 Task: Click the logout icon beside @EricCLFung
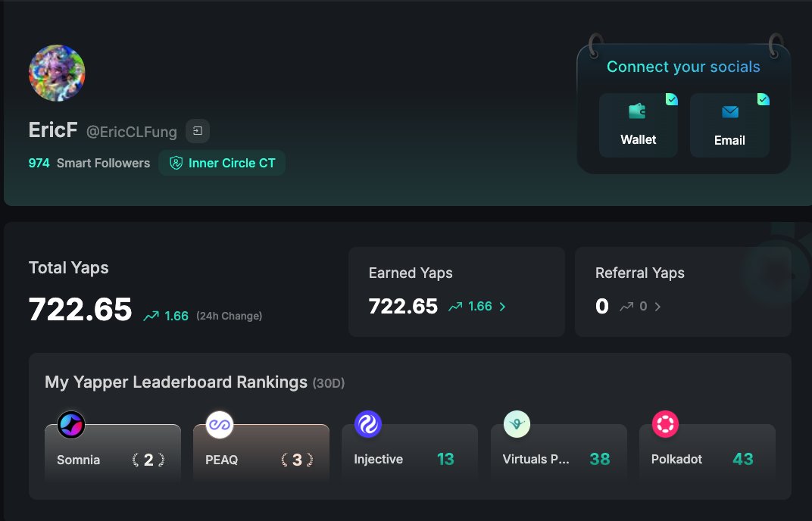(198, 131)
